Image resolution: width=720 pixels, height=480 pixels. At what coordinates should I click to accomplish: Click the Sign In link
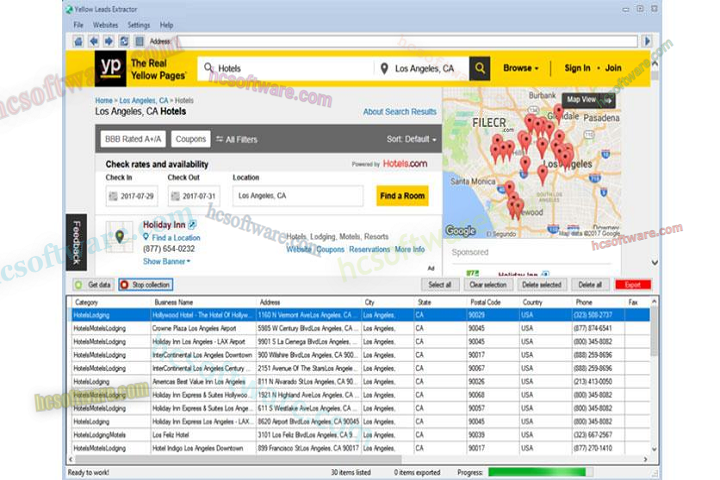(x=577, y=68)
